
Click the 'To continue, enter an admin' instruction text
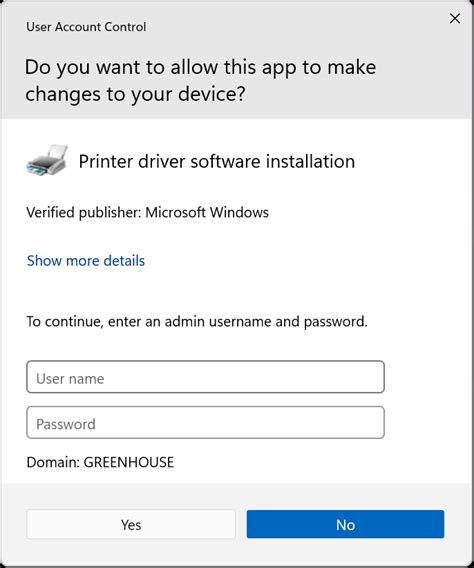pyautogui.click(x=197, y=321)
